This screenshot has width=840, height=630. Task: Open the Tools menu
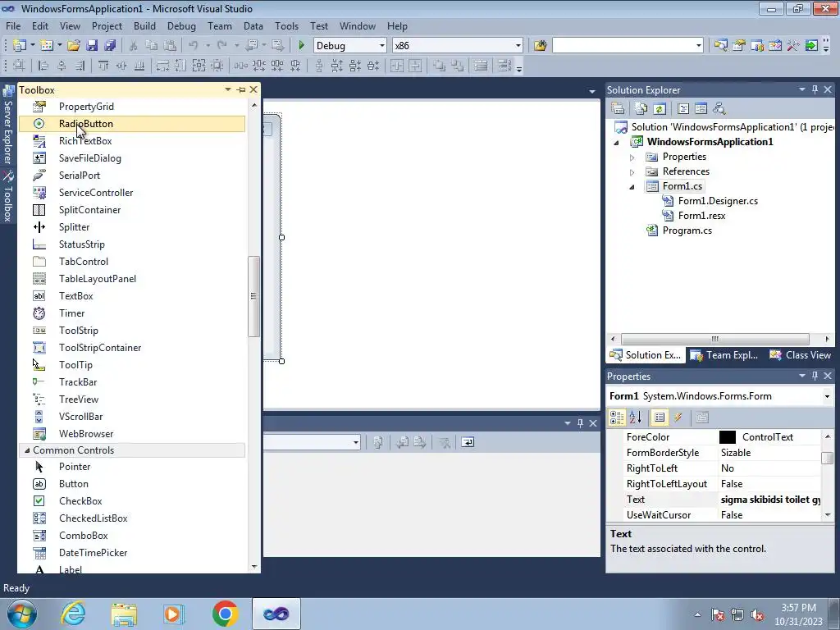point(286,25)
